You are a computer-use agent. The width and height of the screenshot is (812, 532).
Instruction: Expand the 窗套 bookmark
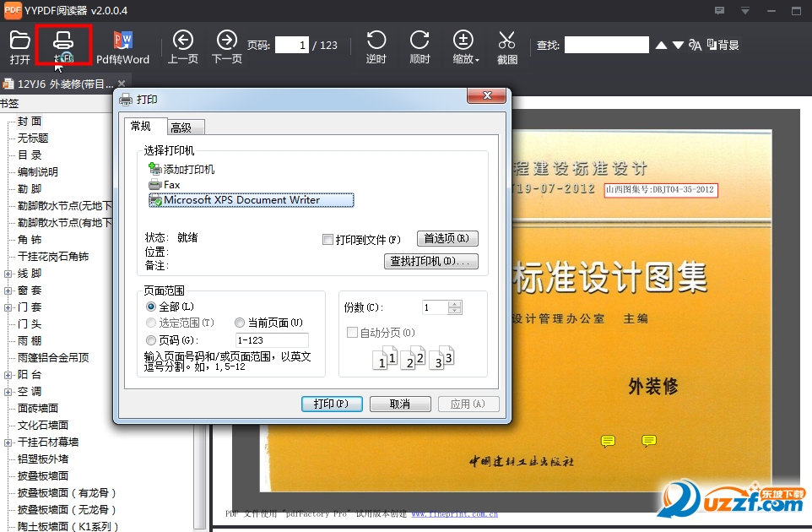click(x=8, y=290)
